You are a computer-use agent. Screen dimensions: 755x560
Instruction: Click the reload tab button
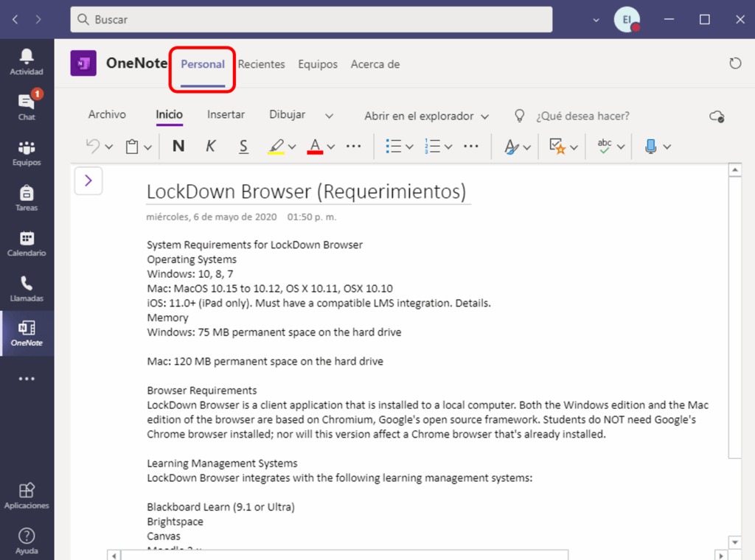pyautogui.click(x=735, y=64)
